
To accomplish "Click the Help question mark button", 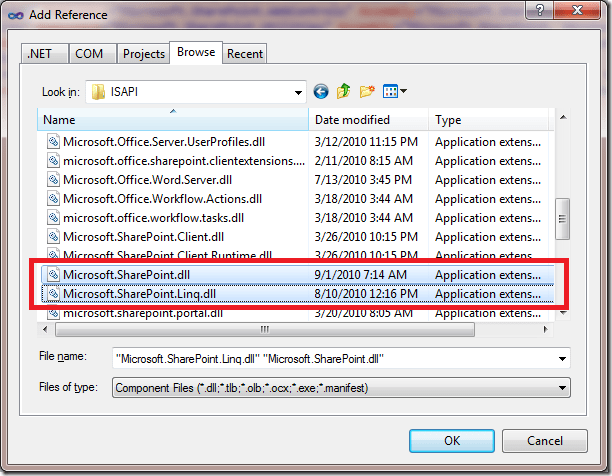I will click(540, 10).
